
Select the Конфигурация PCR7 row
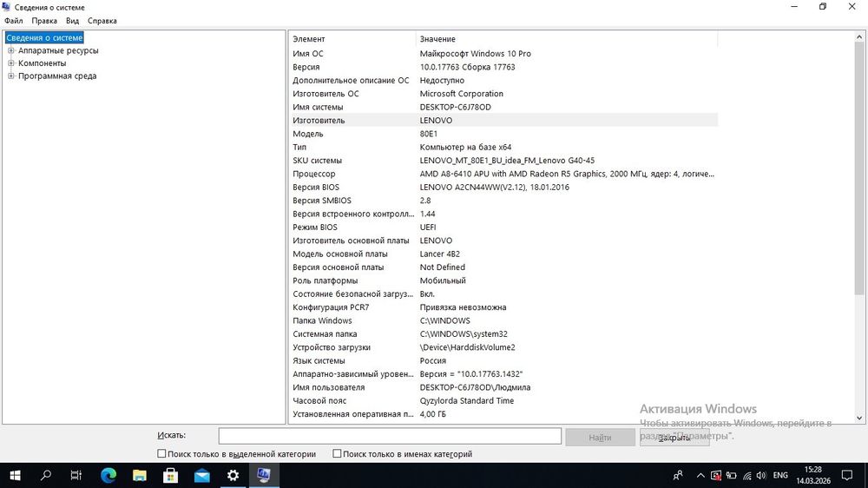[x=503, y=307]
